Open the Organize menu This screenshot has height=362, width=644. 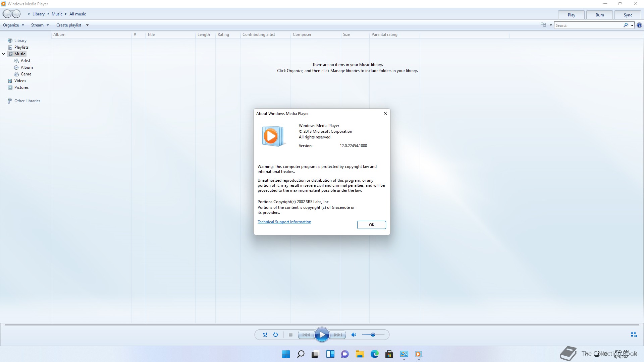[13, 25]
